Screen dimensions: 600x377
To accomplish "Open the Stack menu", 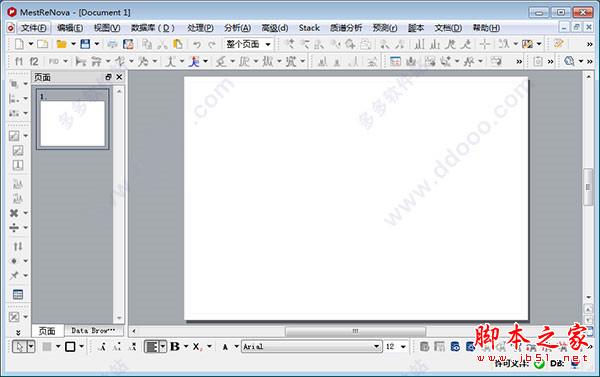I will click(309, 28).
